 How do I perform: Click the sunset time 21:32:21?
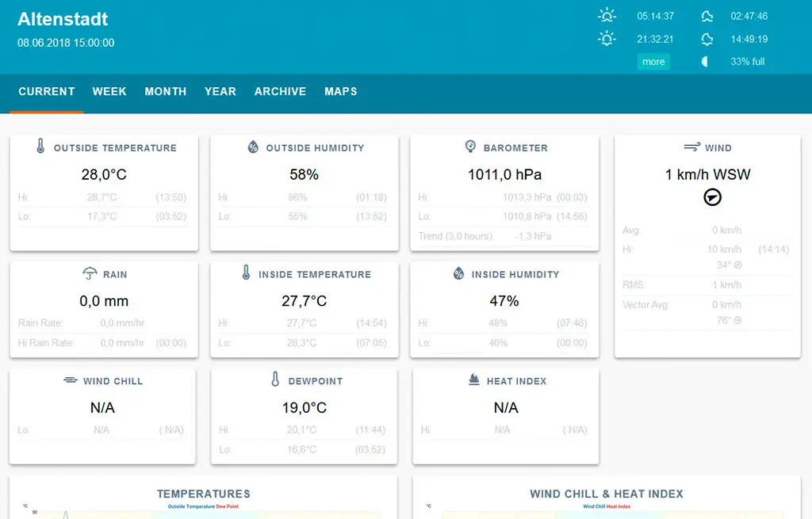pyautogui.click(x=655, y=39)
